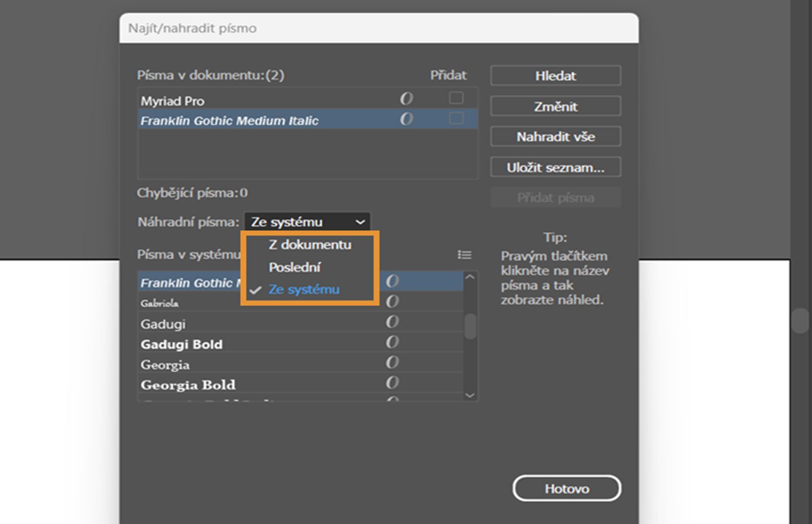Click the OpenType icon in the Georgia row
This screenshot has height=524, width=812.
click(392, 363)
